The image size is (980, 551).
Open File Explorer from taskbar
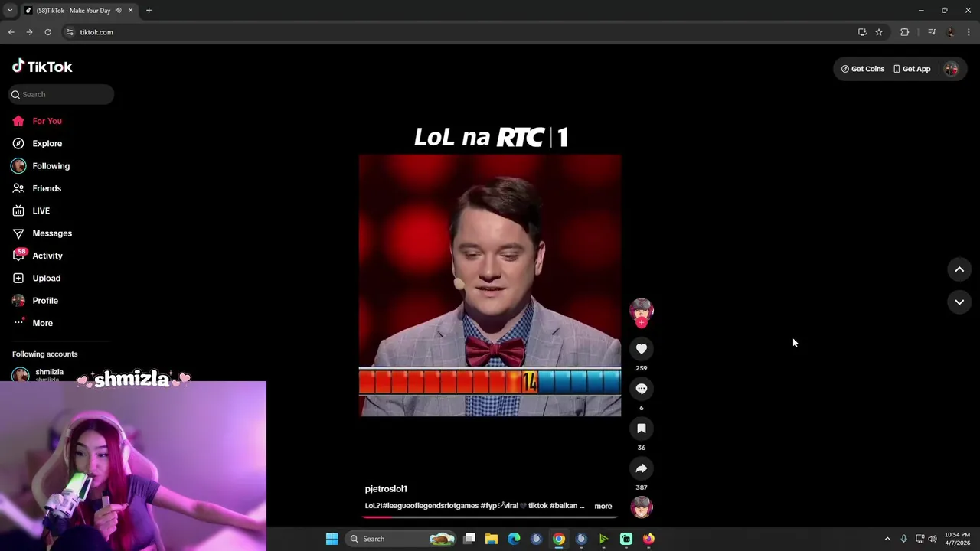(492, 539)
